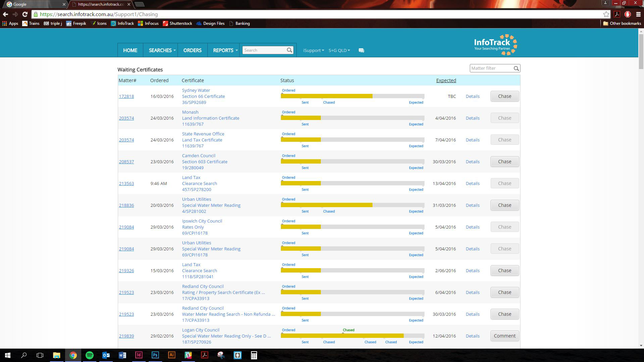This screenshot has width=644, height=362.
Task: Open the ORDERS menu item
Action: pos(192,50)
